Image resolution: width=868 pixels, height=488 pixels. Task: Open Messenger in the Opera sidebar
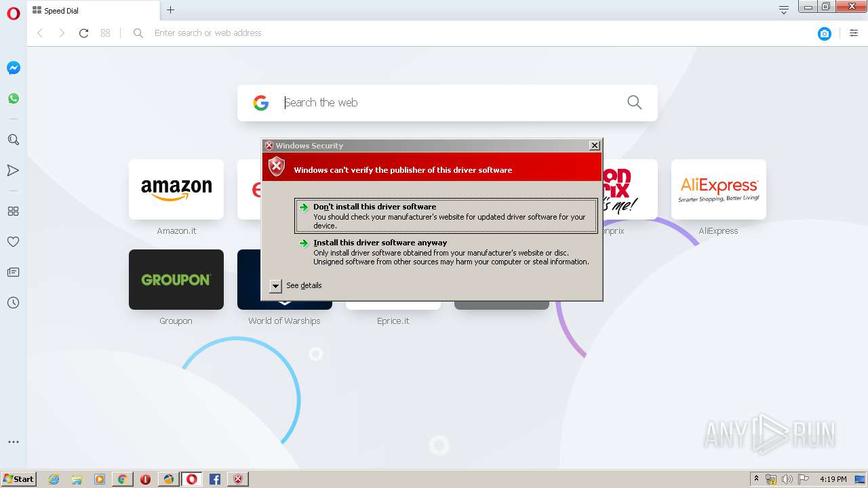[13, 68]
